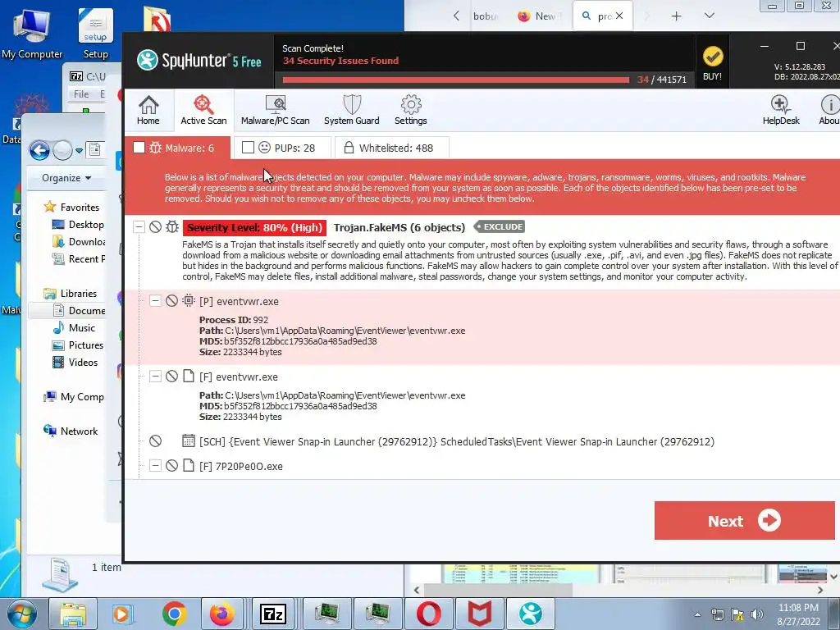
Task: Click the process icon of [P] eventvwr.exe
Action: pyautogui.click(x=188, y=301)
